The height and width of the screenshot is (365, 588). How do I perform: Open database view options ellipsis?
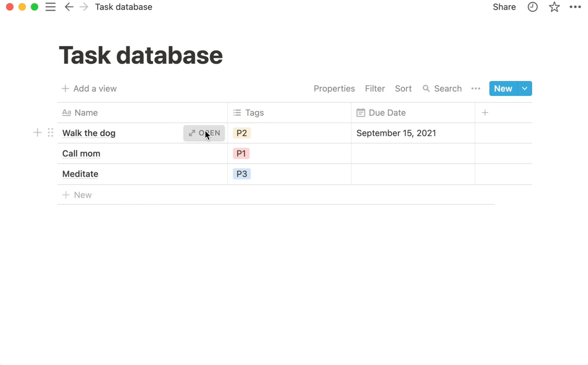point(475,89)
